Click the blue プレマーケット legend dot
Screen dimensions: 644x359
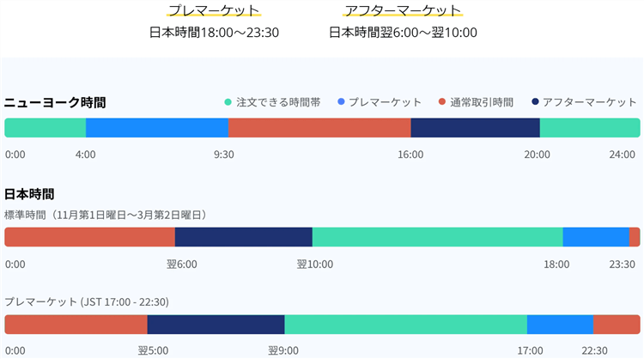[343, 102]
